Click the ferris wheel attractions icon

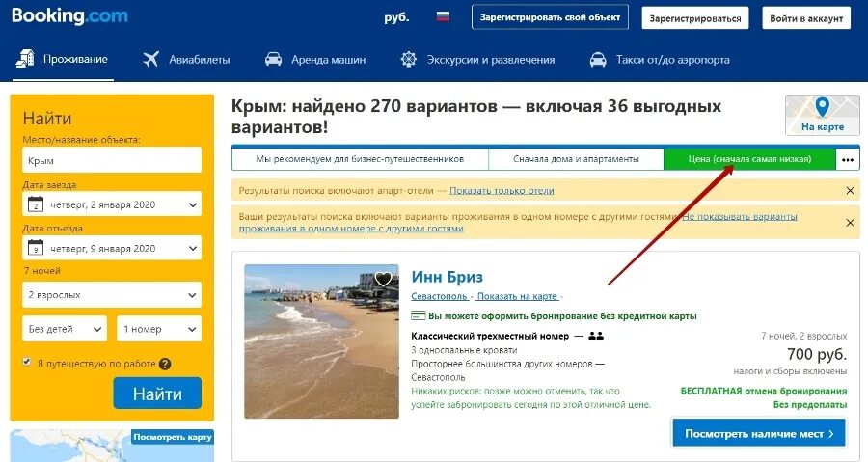pos(409,59)
